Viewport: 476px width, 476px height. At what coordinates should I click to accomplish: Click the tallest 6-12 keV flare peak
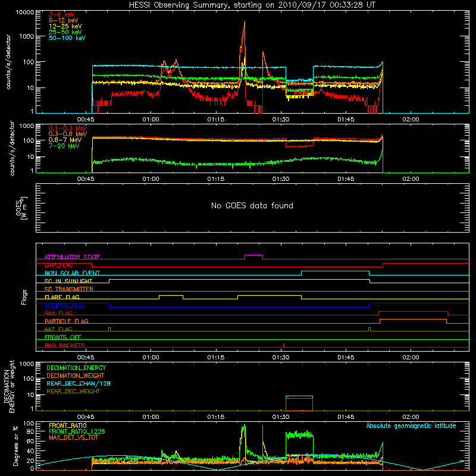coord(245,23)
